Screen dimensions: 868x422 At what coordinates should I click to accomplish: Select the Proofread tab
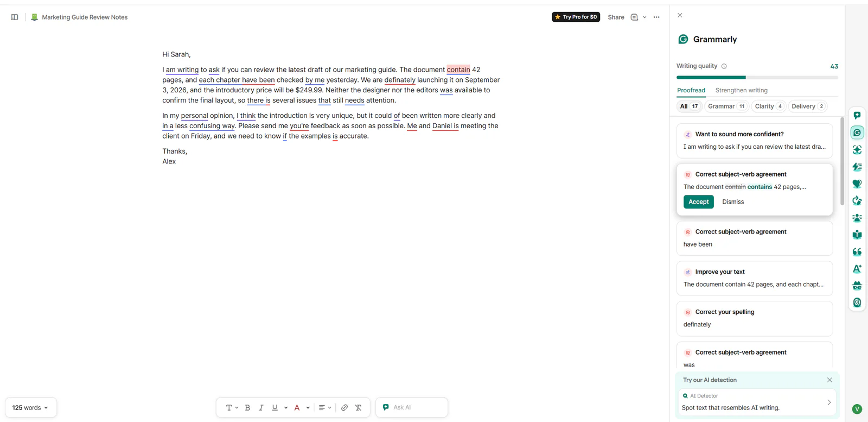tap(691, 90)
